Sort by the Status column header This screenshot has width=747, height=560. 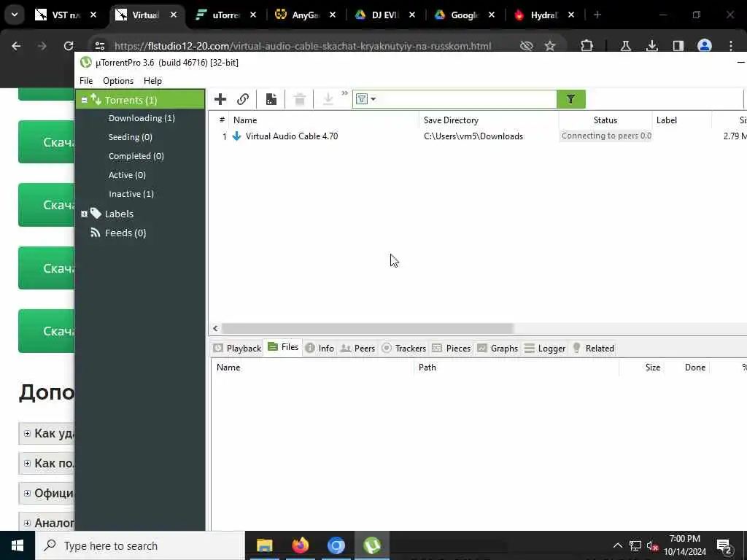(605, 120)
